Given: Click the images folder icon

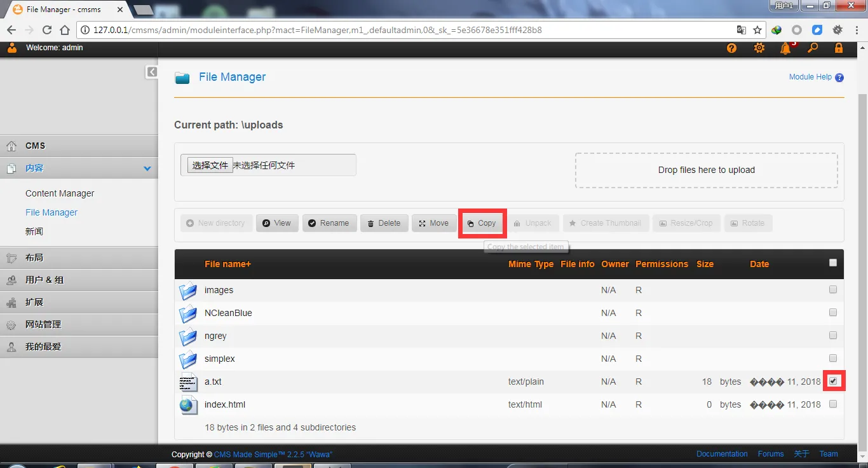Looking at the screenshot, I should tap(188, 291).
